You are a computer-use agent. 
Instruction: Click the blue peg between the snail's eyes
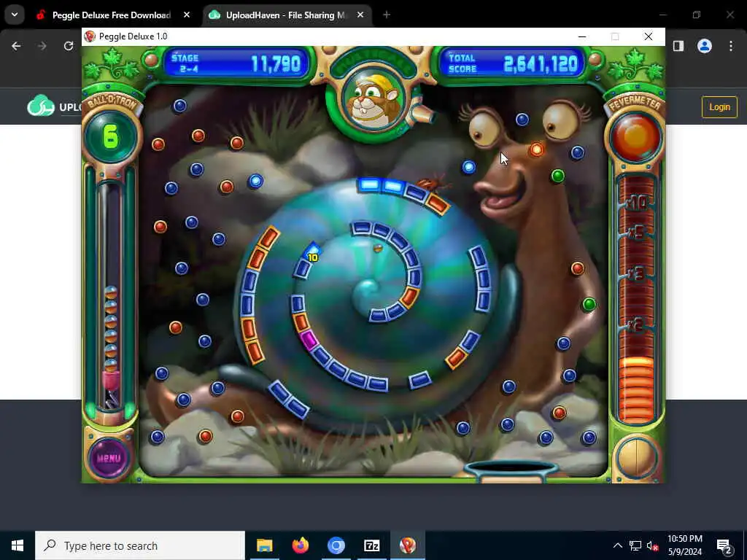[x=522, y=120]
